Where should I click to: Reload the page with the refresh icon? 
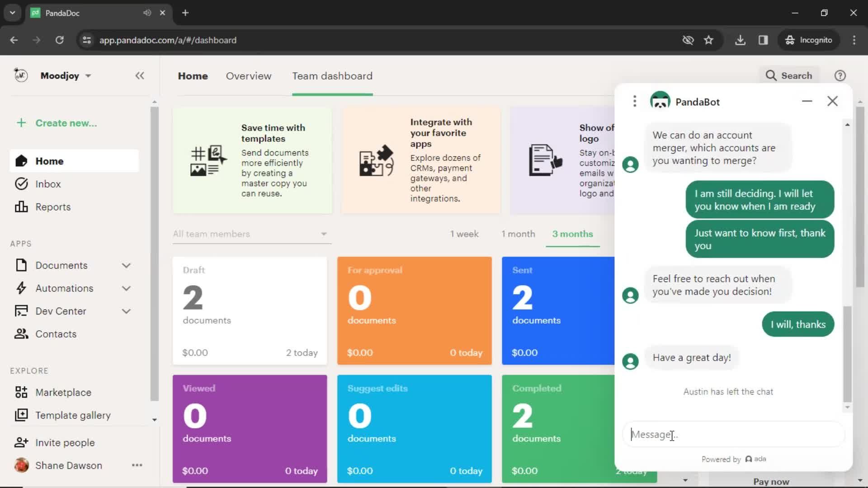pos(59,40)
